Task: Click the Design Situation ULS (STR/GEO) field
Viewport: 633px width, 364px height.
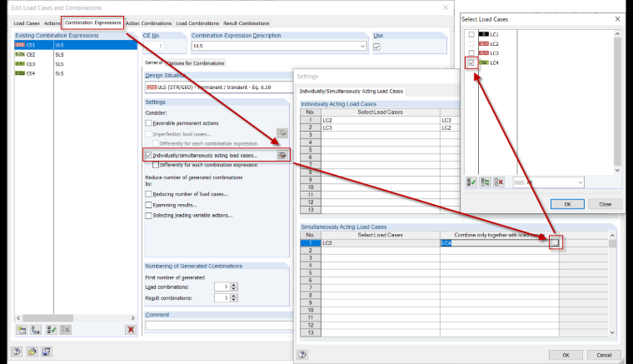Action: tap(219, 87)
